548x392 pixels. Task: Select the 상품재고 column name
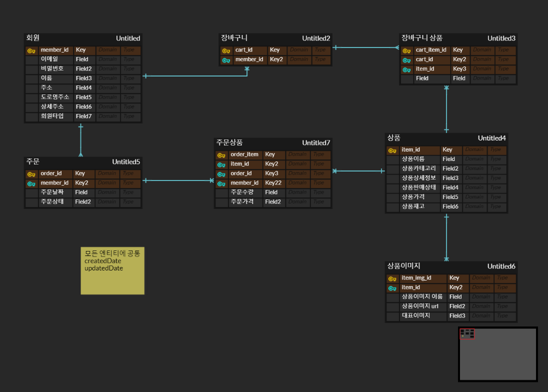coord(412,206)
